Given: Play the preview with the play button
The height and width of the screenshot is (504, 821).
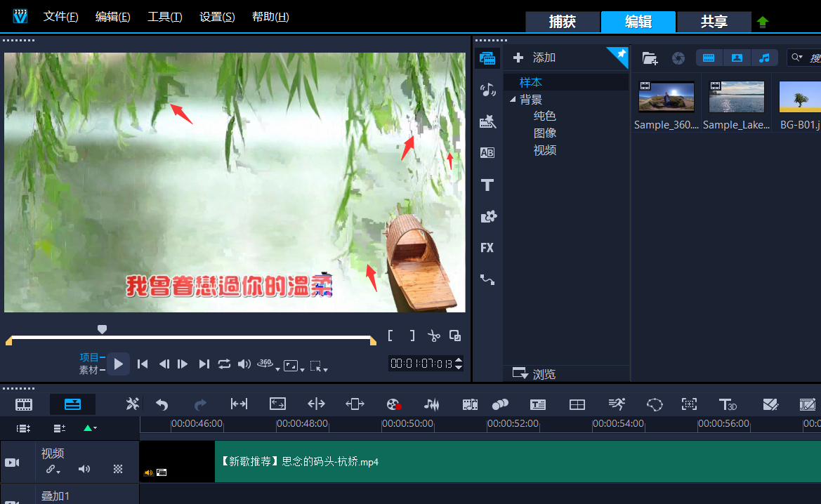Looking at the screenshot, I should (118, 364).
